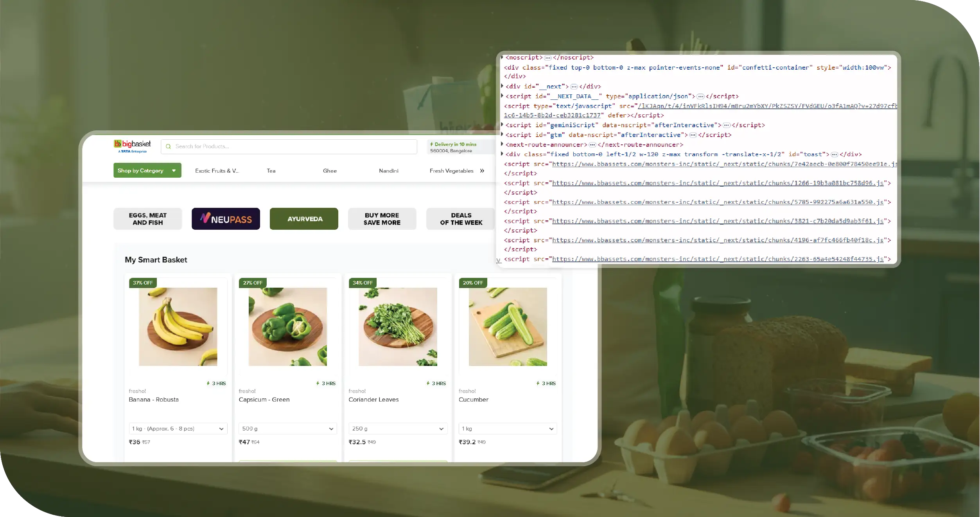Expand the div id __next node
The width and height of the screenshot is (980, 517).
(x=502, y=86)
